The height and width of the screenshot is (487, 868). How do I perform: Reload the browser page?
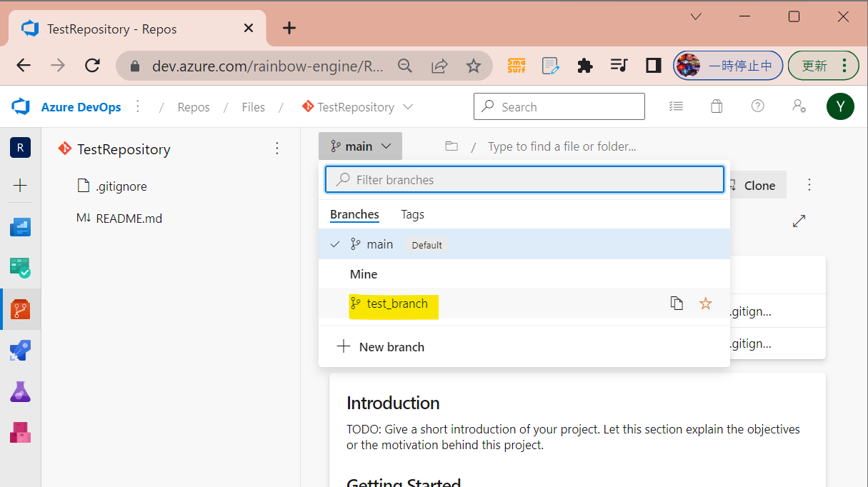coord(92,66)
